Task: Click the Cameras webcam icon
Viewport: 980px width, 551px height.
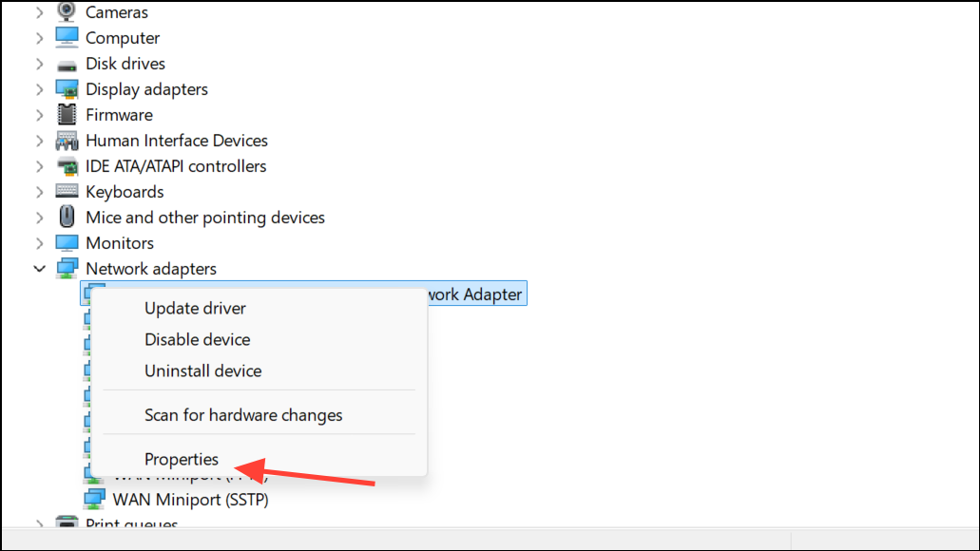Action: click(x=67, y=12)
